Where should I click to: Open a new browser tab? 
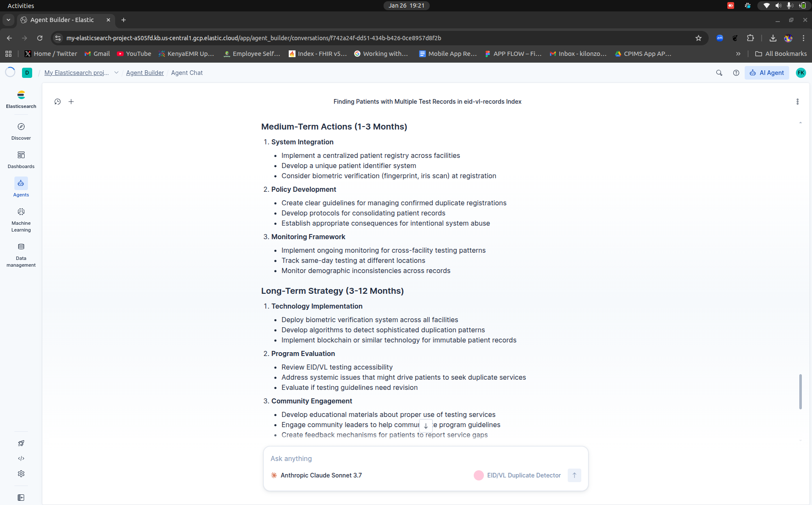(x=124, y=20)
